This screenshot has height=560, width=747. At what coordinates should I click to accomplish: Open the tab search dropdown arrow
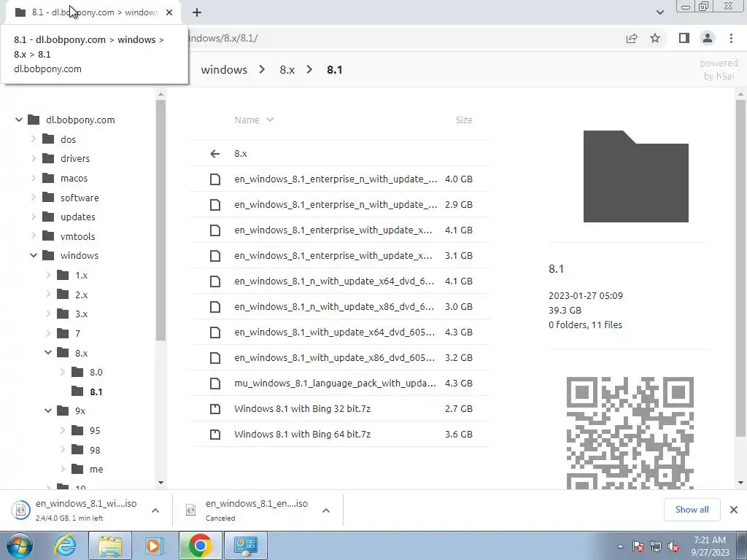pyautogui.click(x=659, y=12)
